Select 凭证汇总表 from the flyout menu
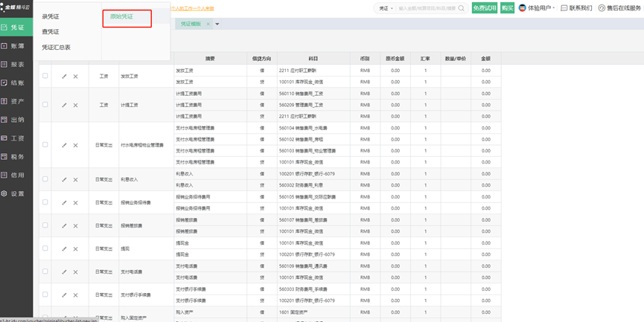Screen dimensions: 644x322 (57, 47)
